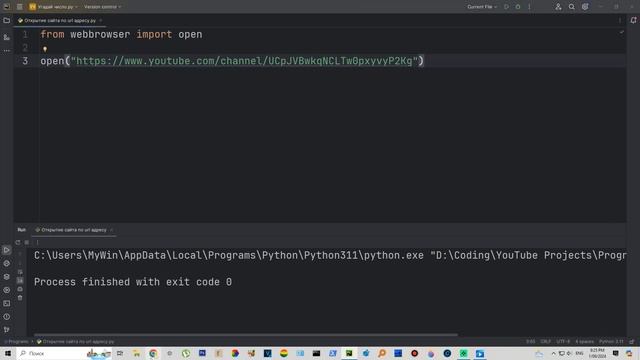640x360 pixels.
Task: Open the Terminal tool window
Action: [x=7, y=303]
